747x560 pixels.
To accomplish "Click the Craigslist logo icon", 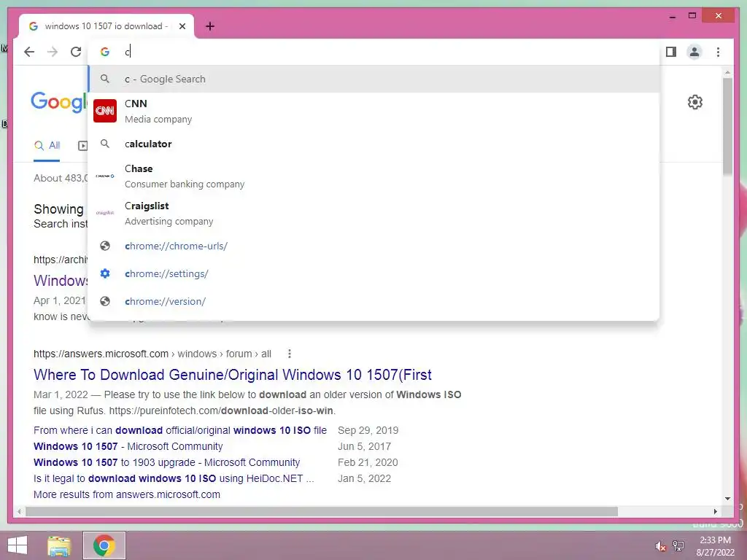I will pyautogui.click(x=105, y=213).
